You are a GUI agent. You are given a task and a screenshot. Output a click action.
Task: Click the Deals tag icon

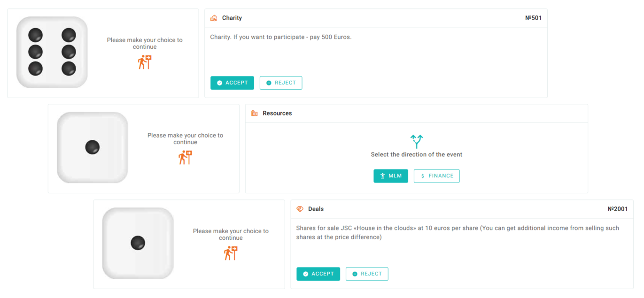(x=300, y=209)
